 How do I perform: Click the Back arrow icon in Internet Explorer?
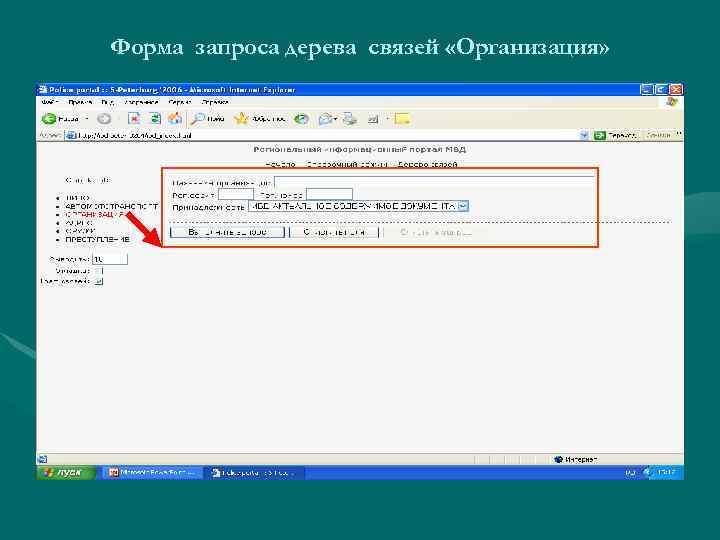pyautogui.click(x=49, y=119)
